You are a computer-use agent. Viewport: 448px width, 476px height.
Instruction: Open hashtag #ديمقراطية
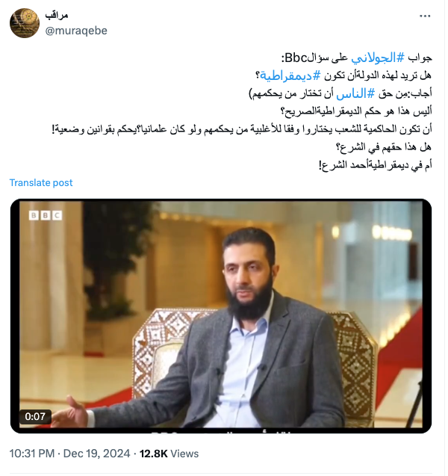(x=290, y=75)
